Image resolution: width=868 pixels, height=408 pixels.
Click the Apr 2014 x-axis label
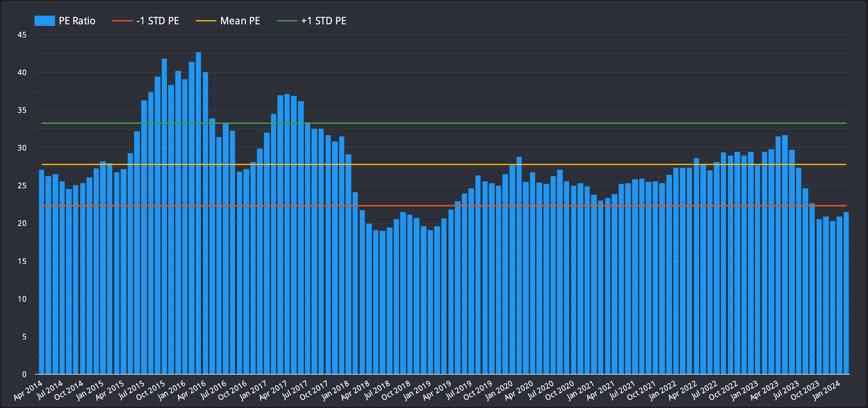pyautogui.click(x=28, y=391)
